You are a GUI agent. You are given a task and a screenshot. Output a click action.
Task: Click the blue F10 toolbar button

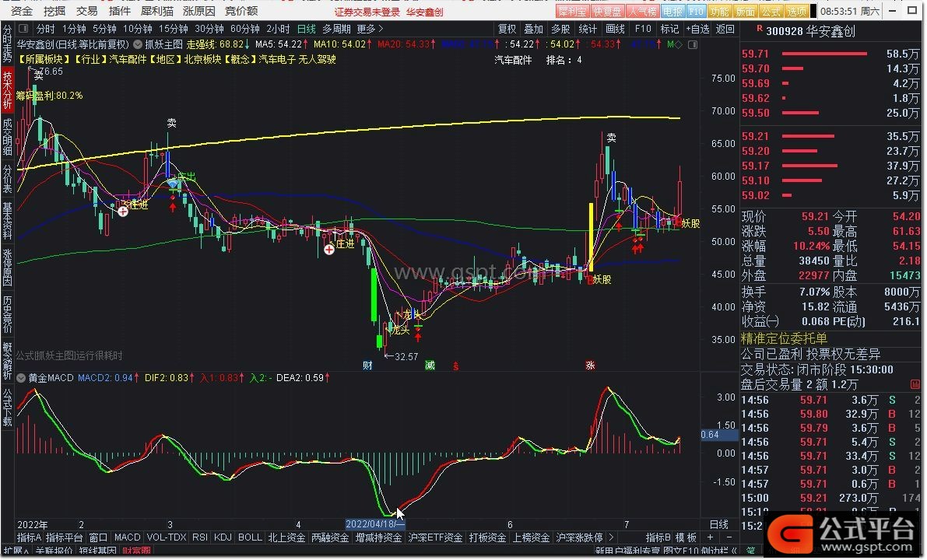pyautogui.click(x=697, y=11)
